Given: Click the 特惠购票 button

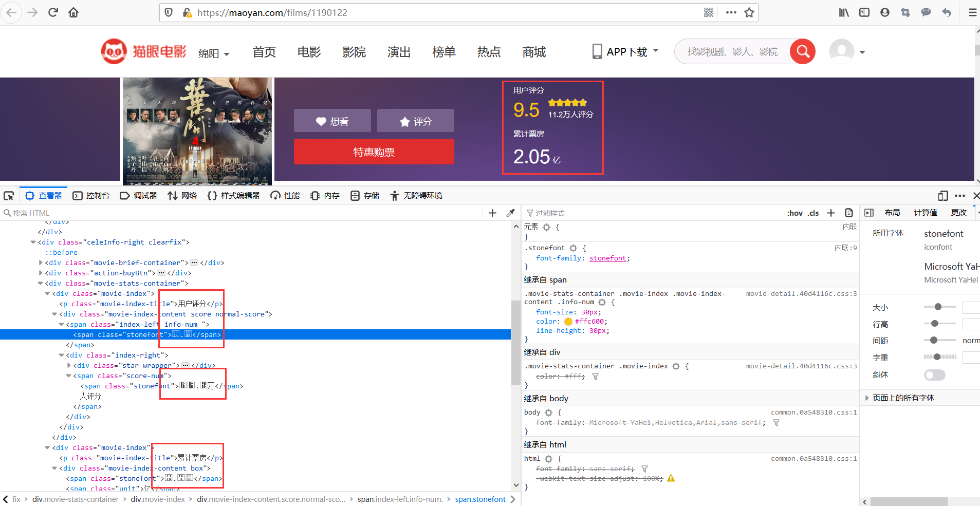Looking at the screenshot, I should [374, 152].
